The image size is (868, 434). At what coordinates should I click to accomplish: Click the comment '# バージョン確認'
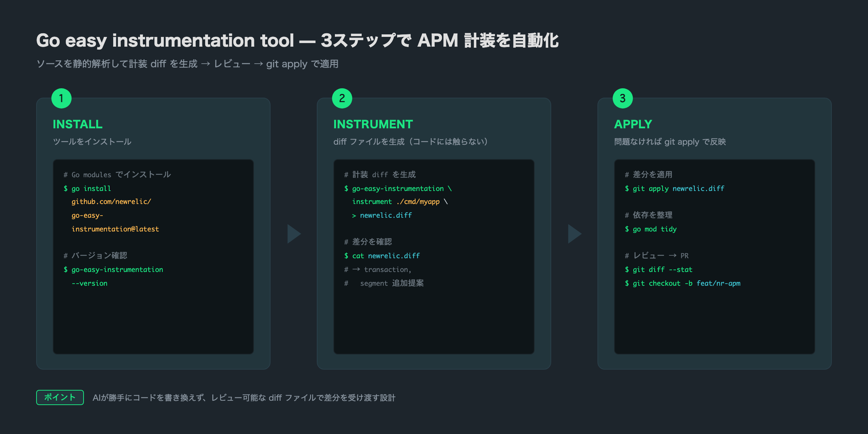click(x=95, y=256)
